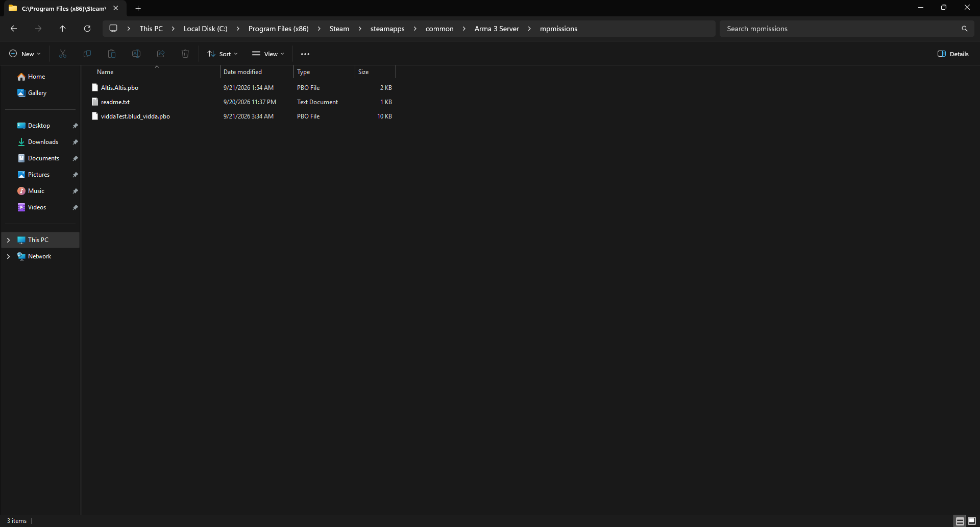Open the View dropdown
The height and width of the screenshot is (527, 980).
coord(268,54)
